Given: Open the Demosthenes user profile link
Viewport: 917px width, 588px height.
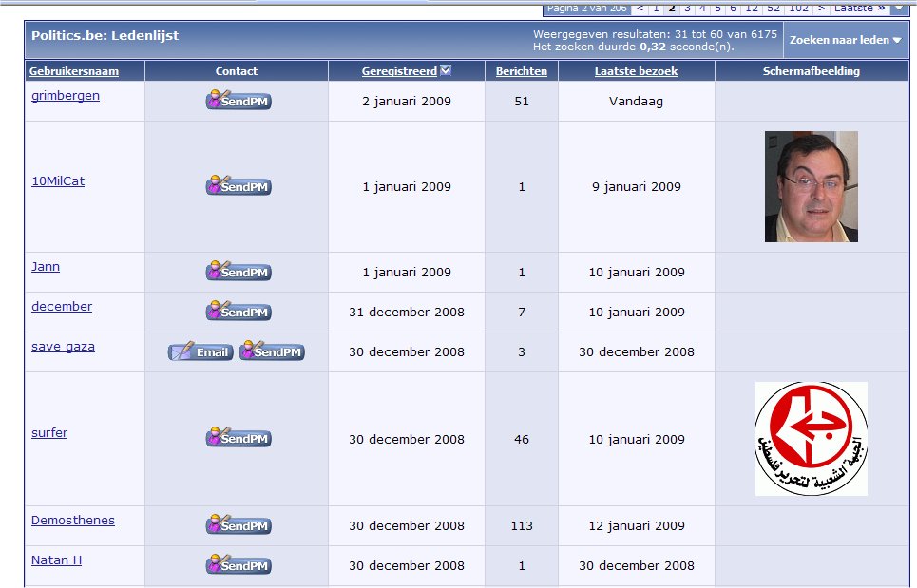Looking at the screenshot, I should (73, 521).
